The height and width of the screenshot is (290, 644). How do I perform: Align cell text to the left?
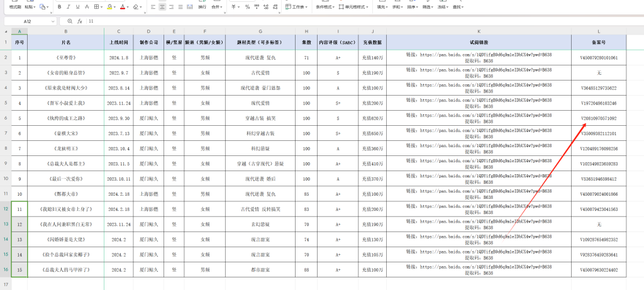[x=153, y=7]
